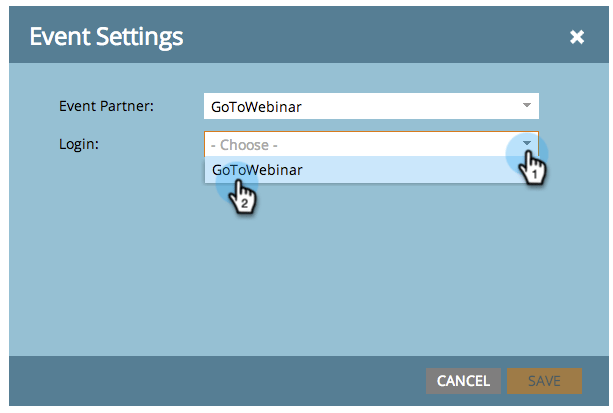This screenshot has width=613, height=413.
Task: Click the Event Settings title text
Action: coord(106,37)
